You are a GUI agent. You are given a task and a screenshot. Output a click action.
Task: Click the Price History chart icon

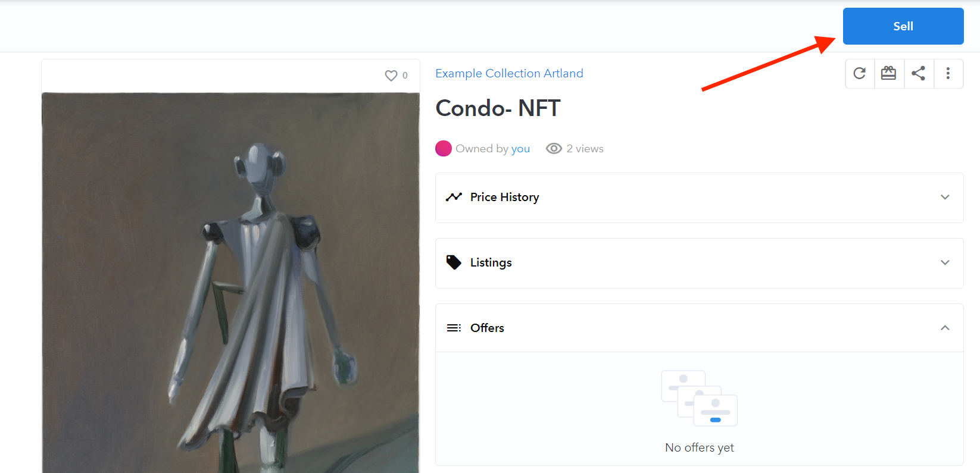tap(454, 197)
